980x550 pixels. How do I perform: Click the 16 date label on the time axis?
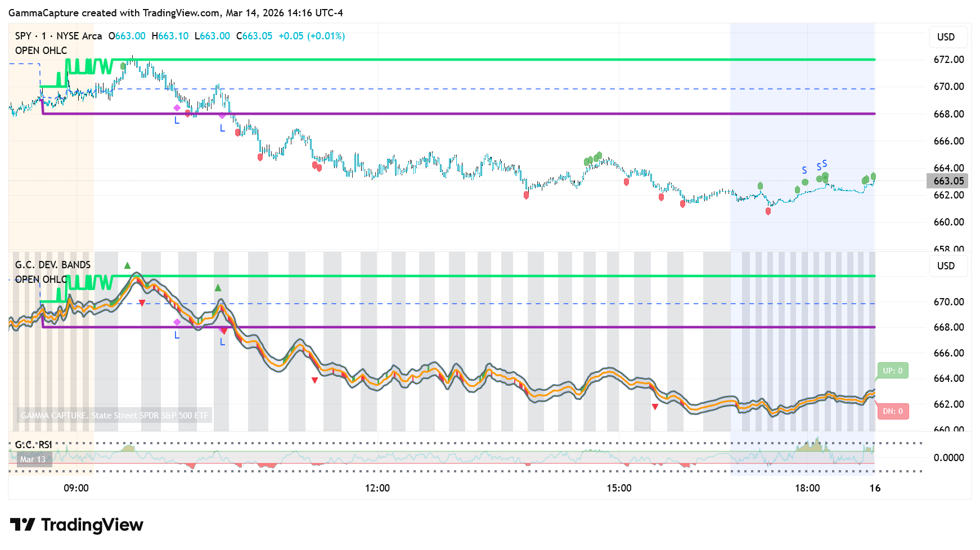point(875,488)
